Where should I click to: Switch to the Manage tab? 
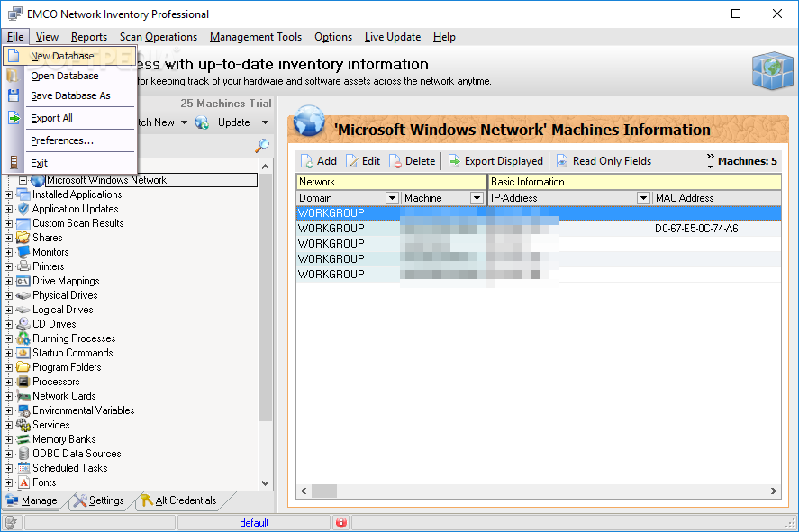tap(32, 500)
